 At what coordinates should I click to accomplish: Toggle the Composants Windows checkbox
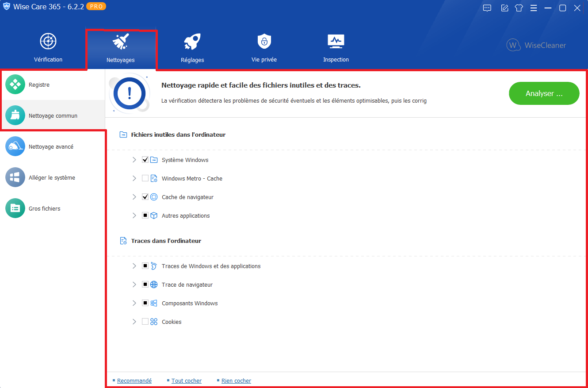coord(145,303)
